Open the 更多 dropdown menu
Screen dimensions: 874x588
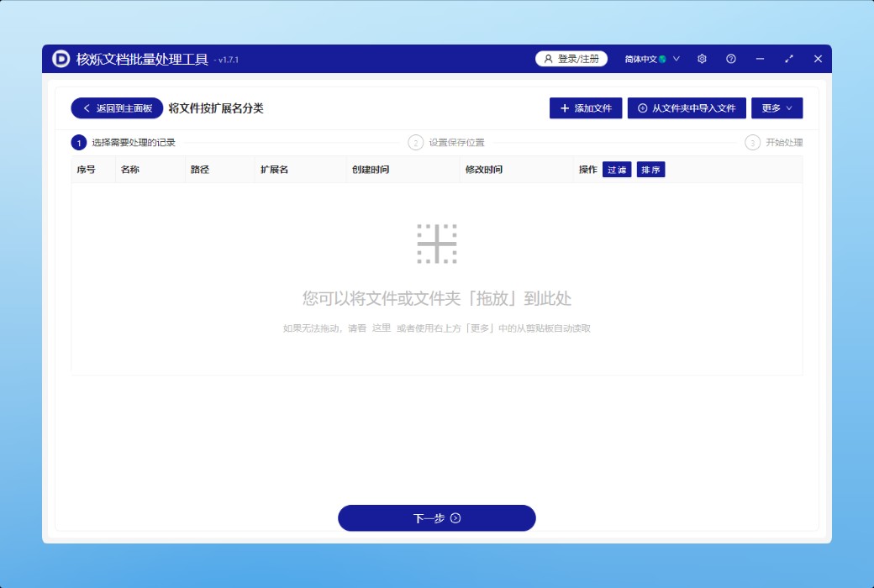pos(777,108)
